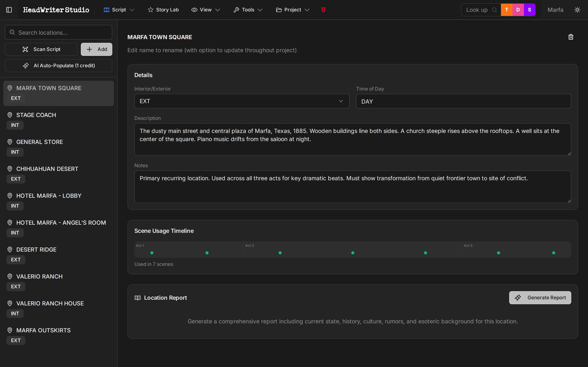Toggle light mode with the sun icon
The width and height of the screenshot is (588, 367).
pyautogui.click(x=578, y=10)
